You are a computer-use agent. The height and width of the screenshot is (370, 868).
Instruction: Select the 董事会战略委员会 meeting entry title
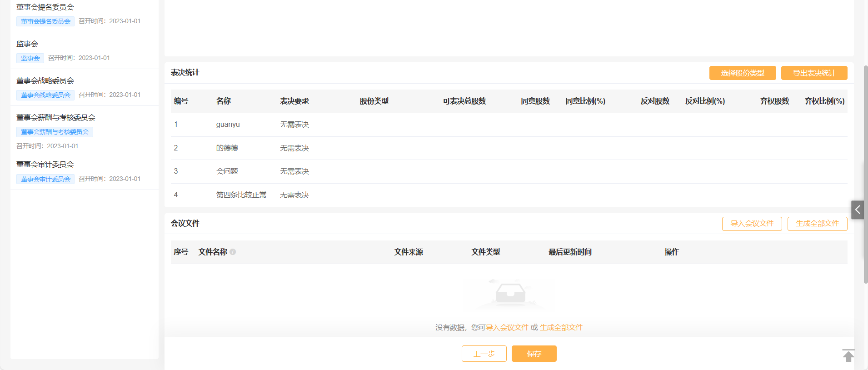(45, 81)
